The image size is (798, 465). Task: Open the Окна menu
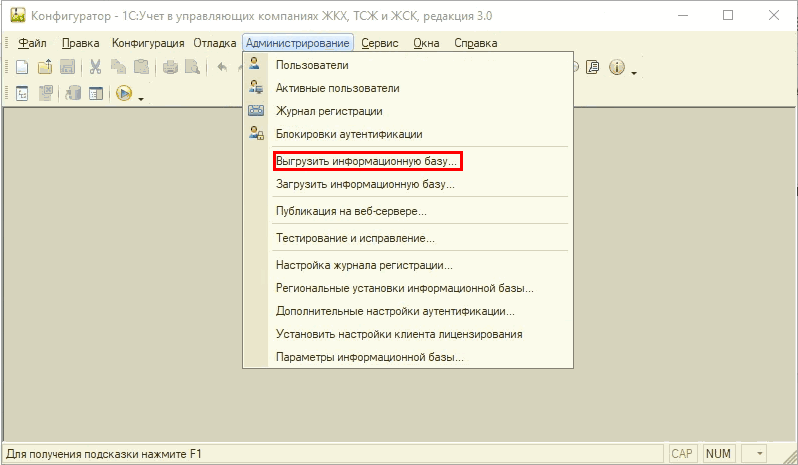426,43
